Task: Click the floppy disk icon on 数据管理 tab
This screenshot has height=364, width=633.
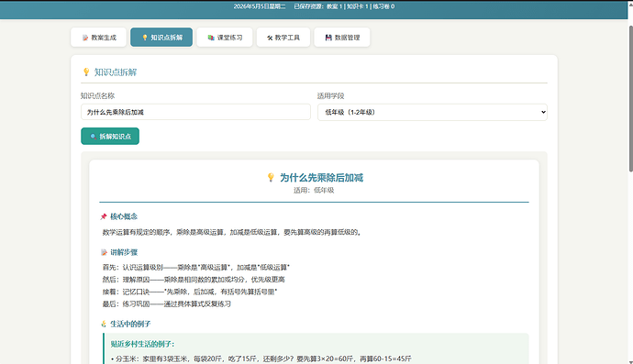Action: 328,38
